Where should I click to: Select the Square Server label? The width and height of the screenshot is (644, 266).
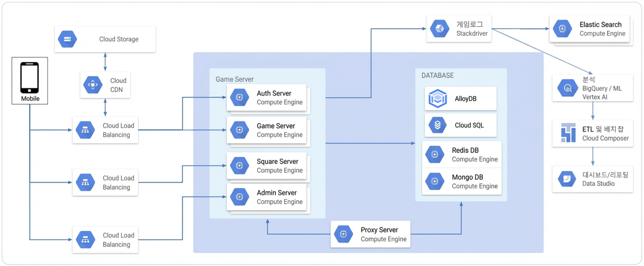click(x=277, y=161)
